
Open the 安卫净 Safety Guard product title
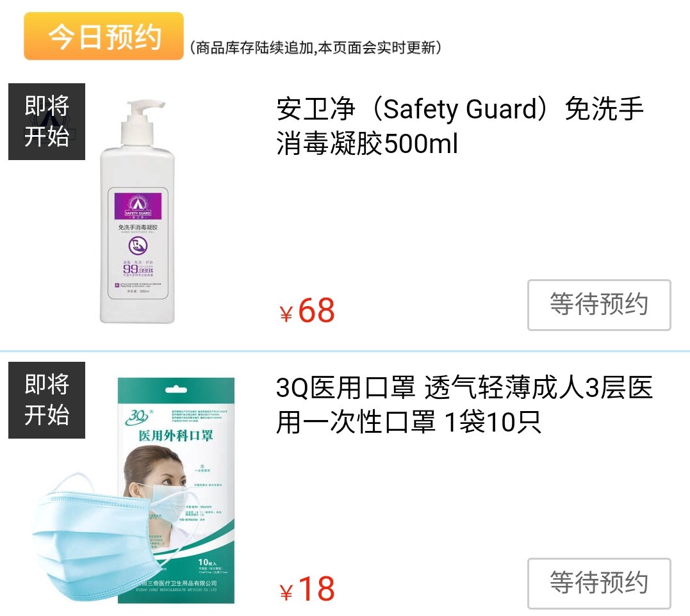[x=459, y=126]
